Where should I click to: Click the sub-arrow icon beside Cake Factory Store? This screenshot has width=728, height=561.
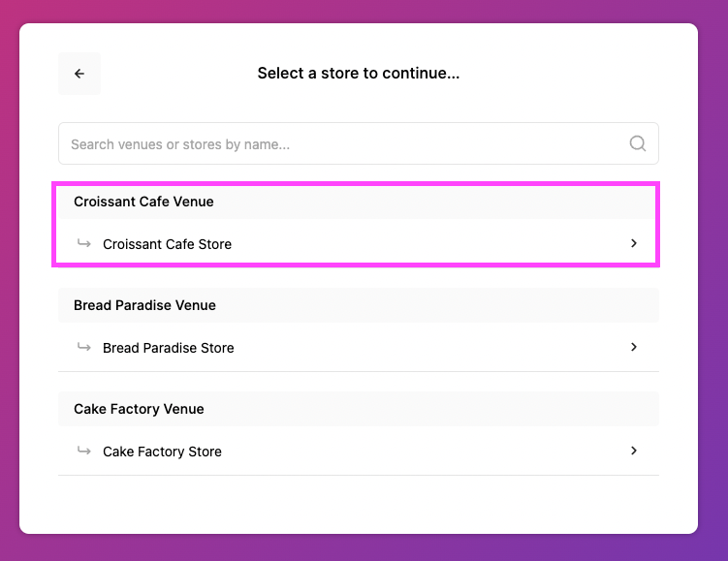(83, 451)
